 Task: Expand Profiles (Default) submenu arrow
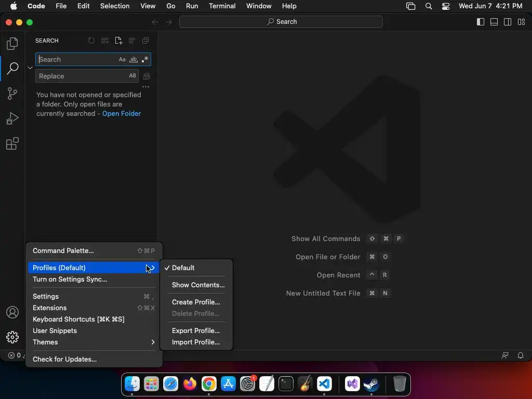click(x=152, y=268)
